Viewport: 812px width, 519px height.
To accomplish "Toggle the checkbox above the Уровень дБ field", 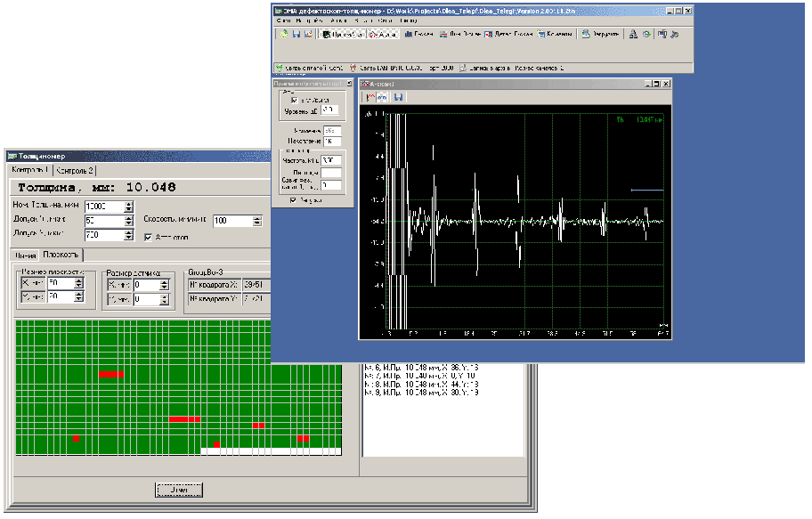I will [x=294, y=100].
